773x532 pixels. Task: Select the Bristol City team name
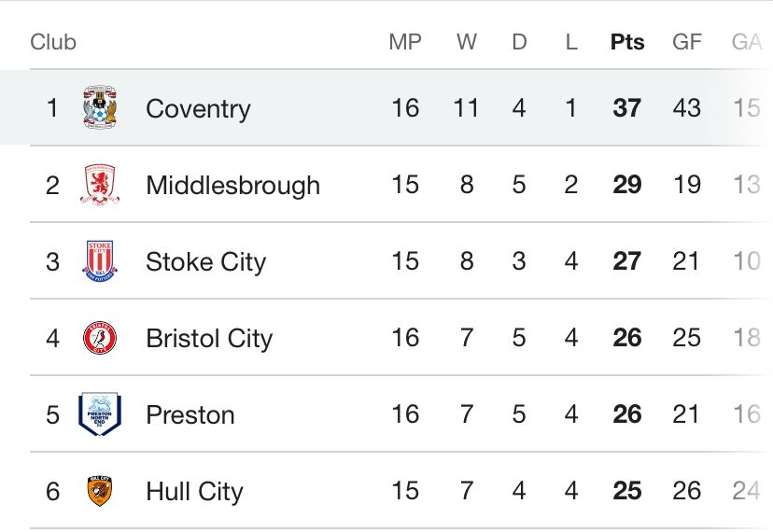pos(209,339)
